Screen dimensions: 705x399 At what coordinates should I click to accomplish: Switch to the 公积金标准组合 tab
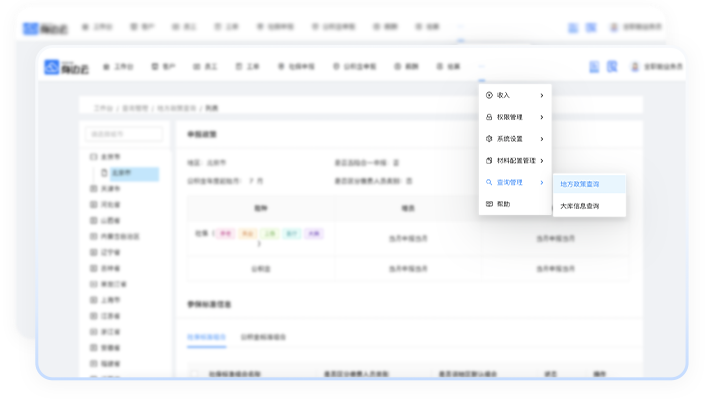coord(263,337)
